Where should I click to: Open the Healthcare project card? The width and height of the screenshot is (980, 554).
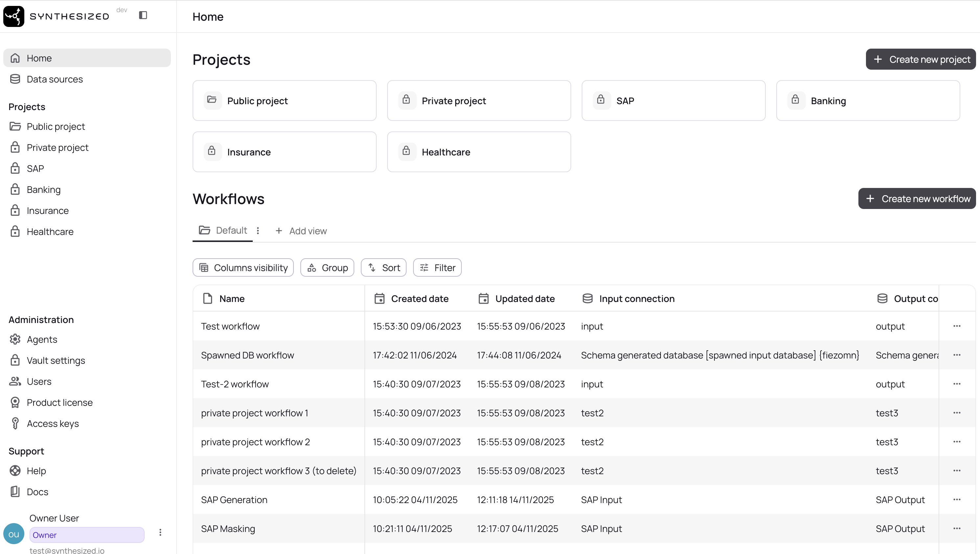point(478,152)
